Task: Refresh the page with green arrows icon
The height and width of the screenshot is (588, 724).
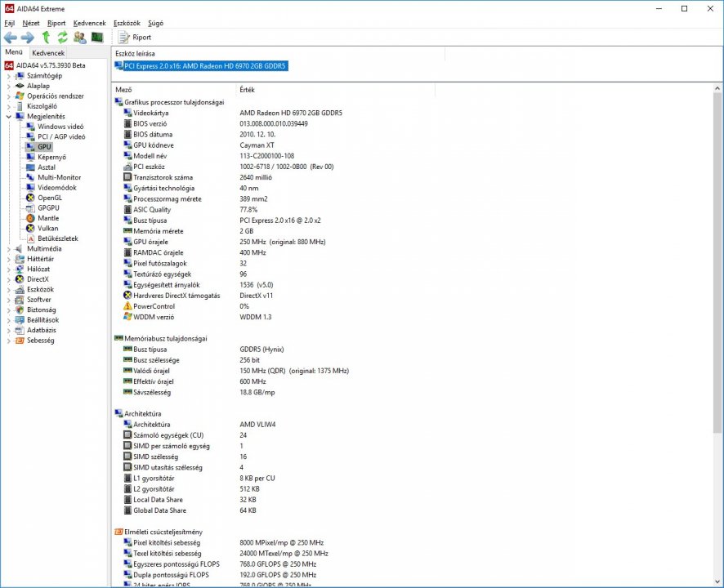Action: click(62, 38)
